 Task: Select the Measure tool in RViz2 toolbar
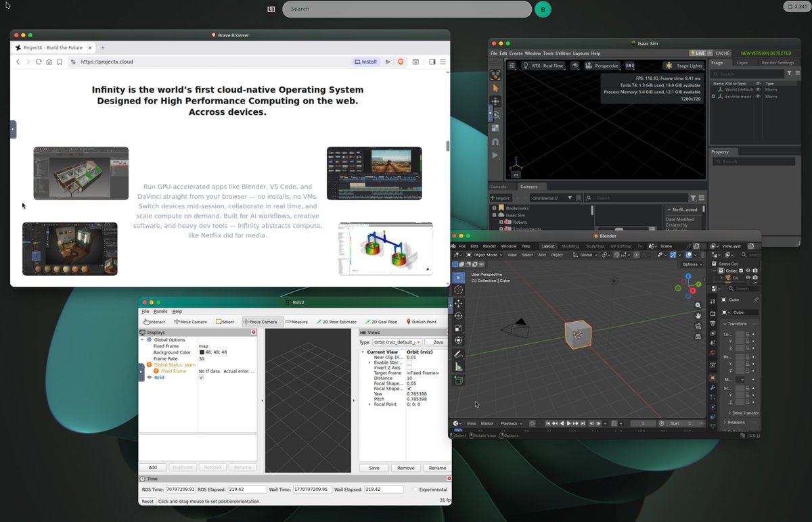pos(296,322)
